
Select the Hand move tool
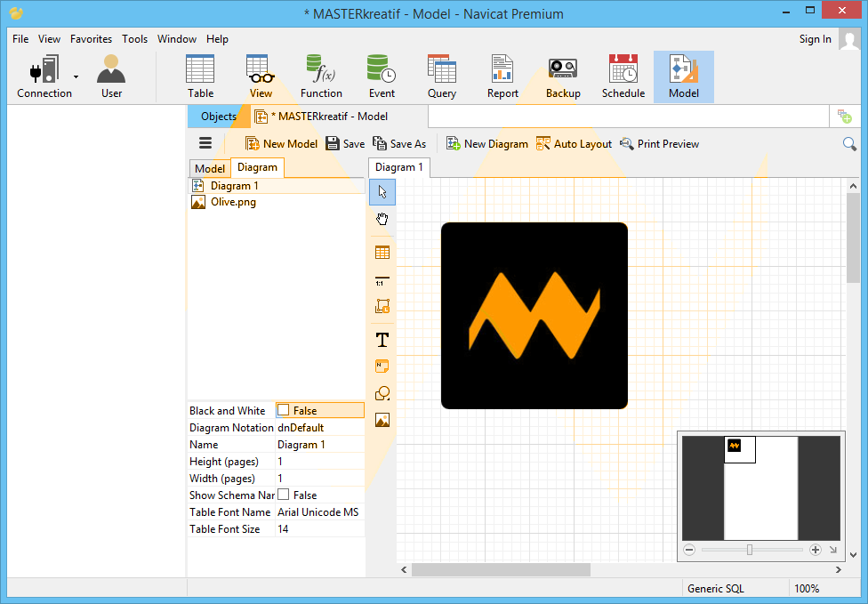tap(382, 219)
